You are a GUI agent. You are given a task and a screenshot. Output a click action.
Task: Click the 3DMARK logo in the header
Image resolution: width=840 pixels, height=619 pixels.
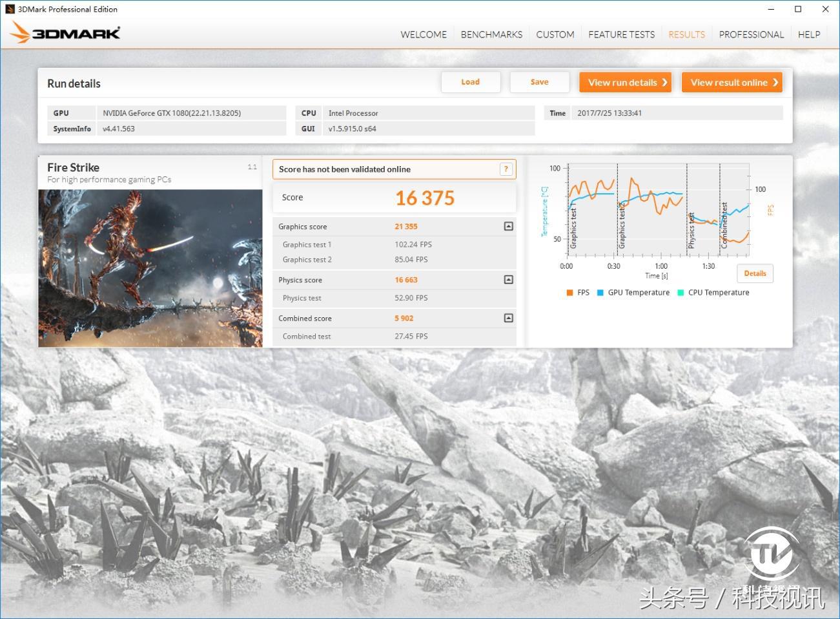[x=64, y=32]
